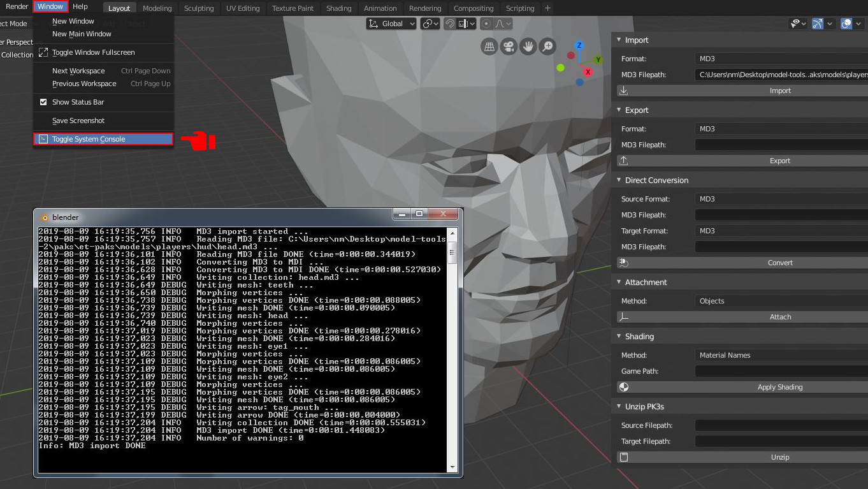Click the hand Pan View icon

tap(528, 46)
